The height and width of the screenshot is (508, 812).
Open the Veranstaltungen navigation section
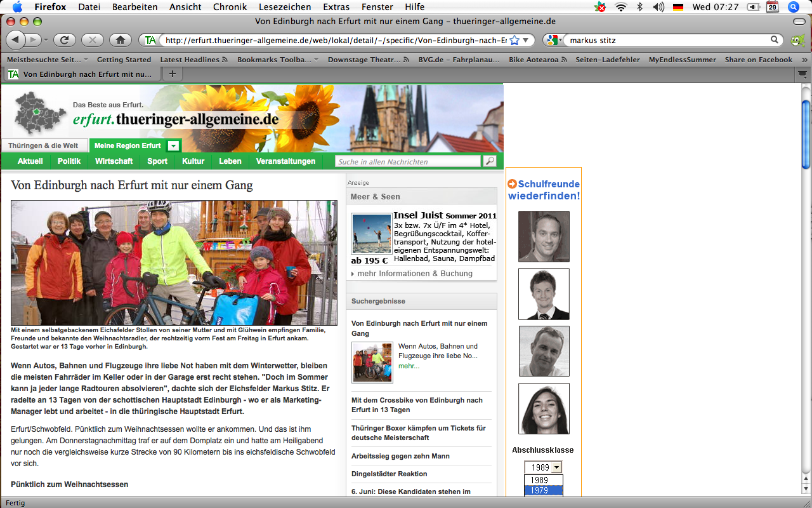pos(285,161)
